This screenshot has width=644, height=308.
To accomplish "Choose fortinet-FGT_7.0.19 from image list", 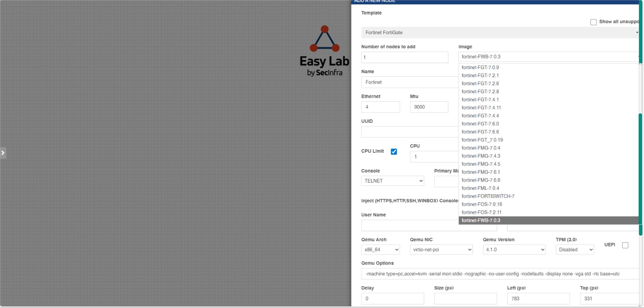I will [x=549, y=140].
